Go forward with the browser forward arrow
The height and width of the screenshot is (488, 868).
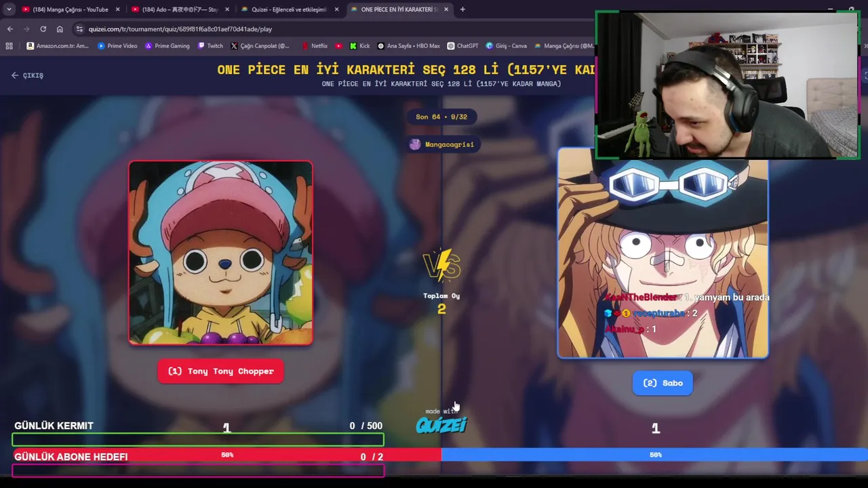pyautogui.click(x=26, y=29)
